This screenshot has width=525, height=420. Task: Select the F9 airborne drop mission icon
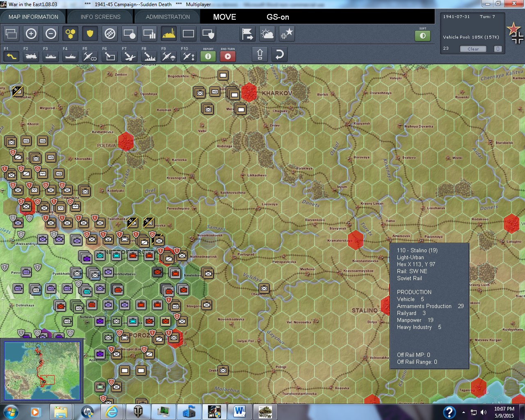pyautogui.click(x=168, y=56)
